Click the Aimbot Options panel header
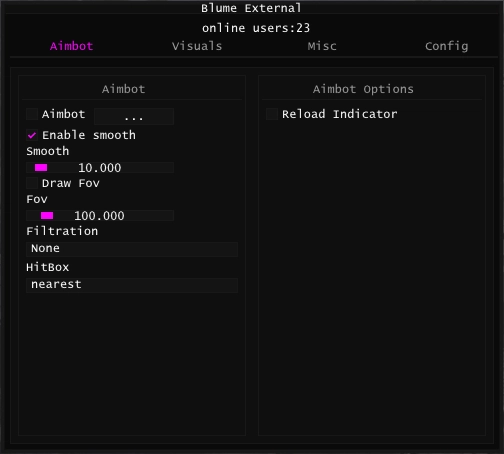504x454 pixels. tap(363, 89)
